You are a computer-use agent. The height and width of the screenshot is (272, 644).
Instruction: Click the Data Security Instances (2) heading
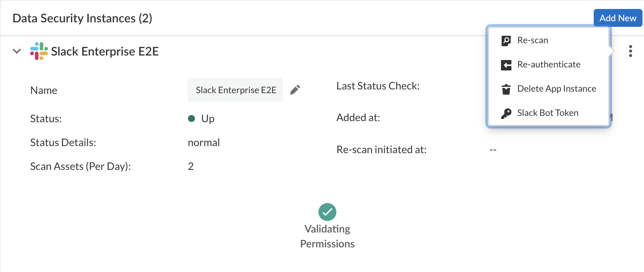pos(82,18)
